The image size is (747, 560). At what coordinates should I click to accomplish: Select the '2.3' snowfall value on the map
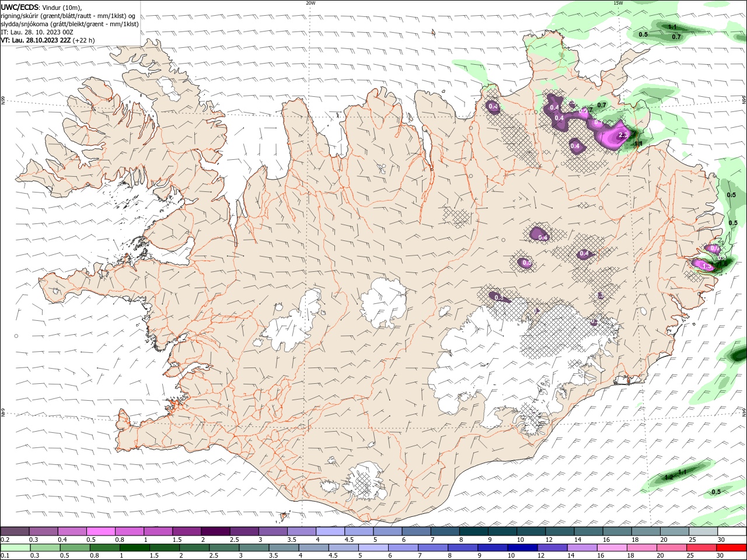[623, 135]
